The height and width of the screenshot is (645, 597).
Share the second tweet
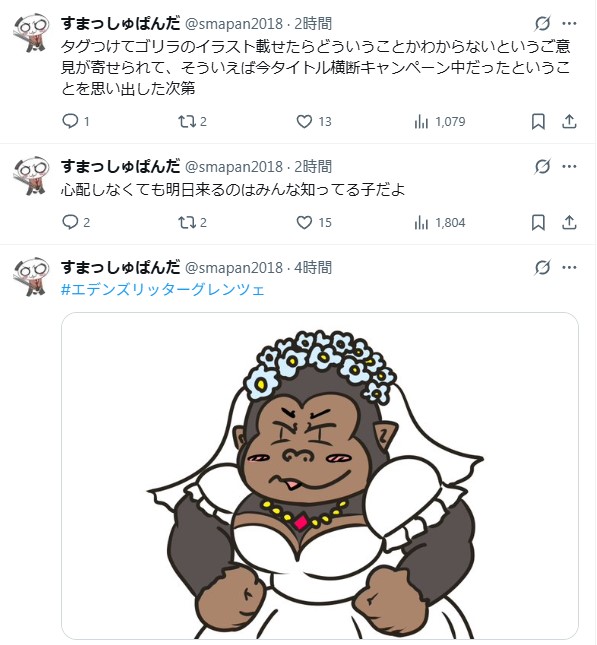(569, 223)
